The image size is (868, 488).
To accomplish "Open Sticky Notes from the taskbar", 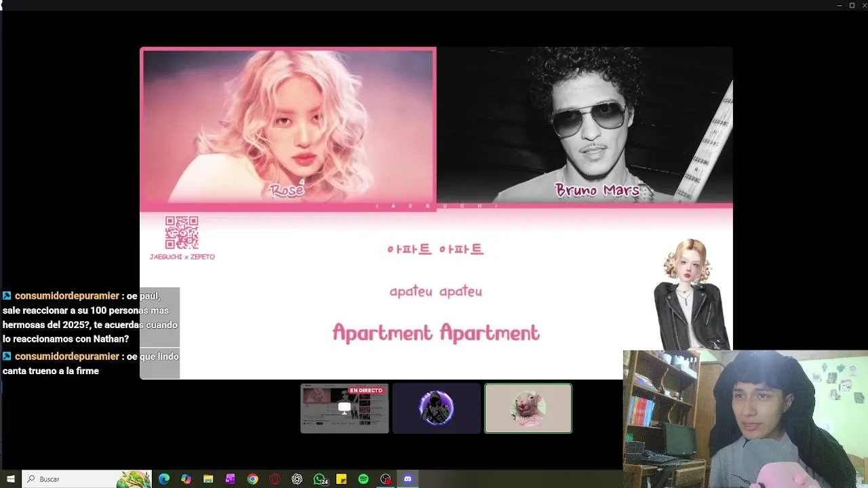I will (x=342, y=479).
